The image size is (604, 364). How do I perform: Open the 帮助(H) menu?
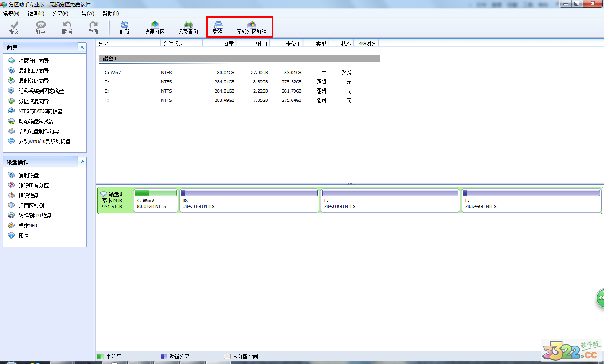click(110, 13)
